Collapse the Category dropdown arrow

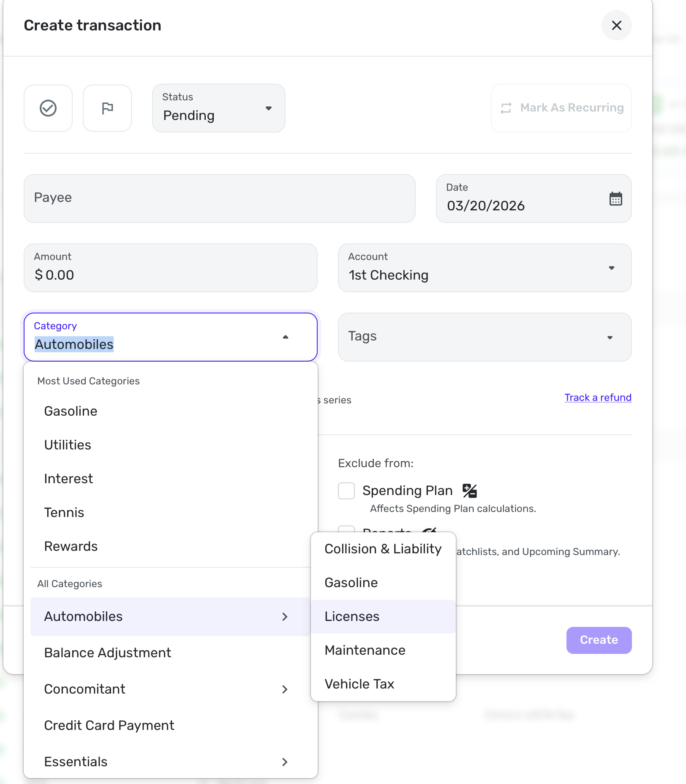(286, 337)
